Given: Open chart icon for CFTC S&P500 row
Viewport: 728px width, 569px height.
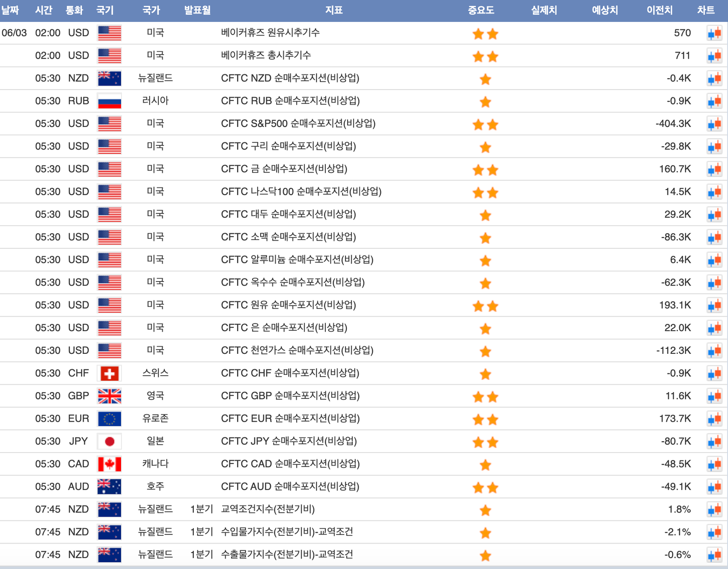Looking at the screenshot, I should click(714, 124).
